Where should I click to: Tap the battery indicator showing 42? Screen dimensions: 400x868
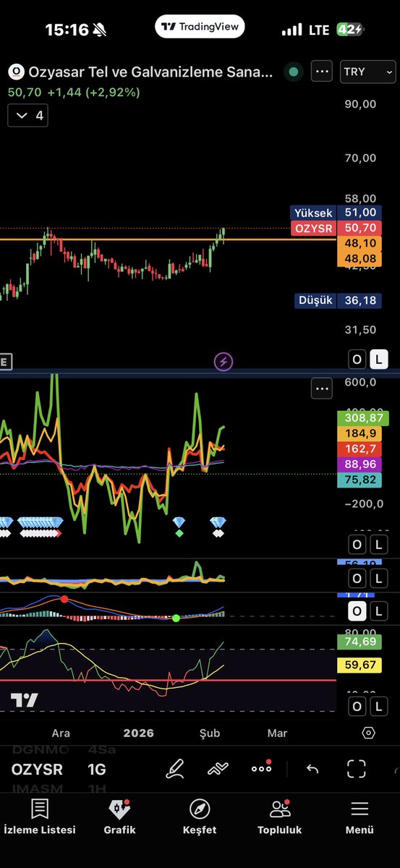coord(349,30)
